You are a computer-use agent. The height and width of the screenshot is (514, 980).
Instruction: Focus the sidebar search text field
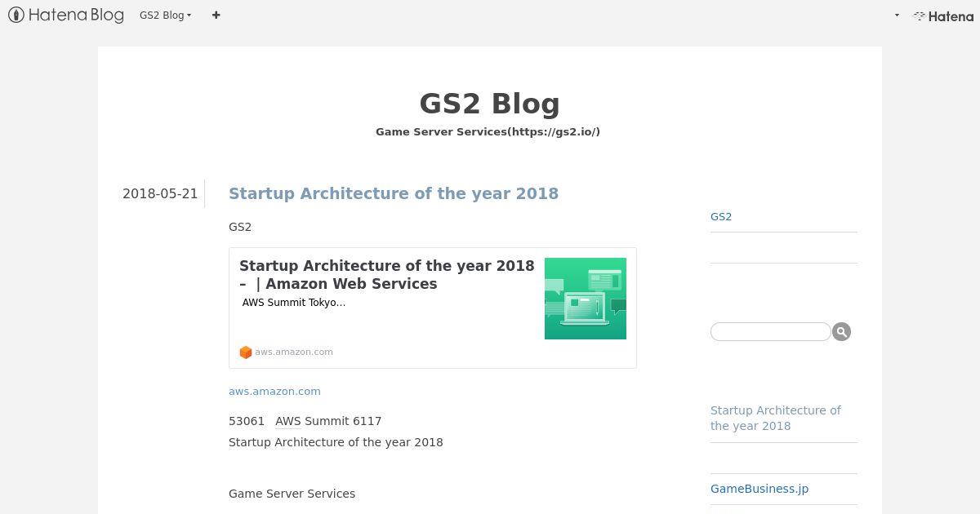point(770,331)
